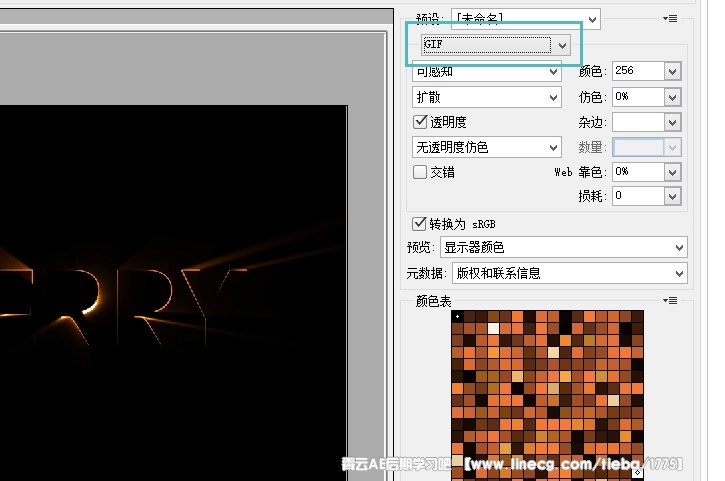Open the optimize menu icon beside preset
The image size is (725, 481).
coord(670,18)
